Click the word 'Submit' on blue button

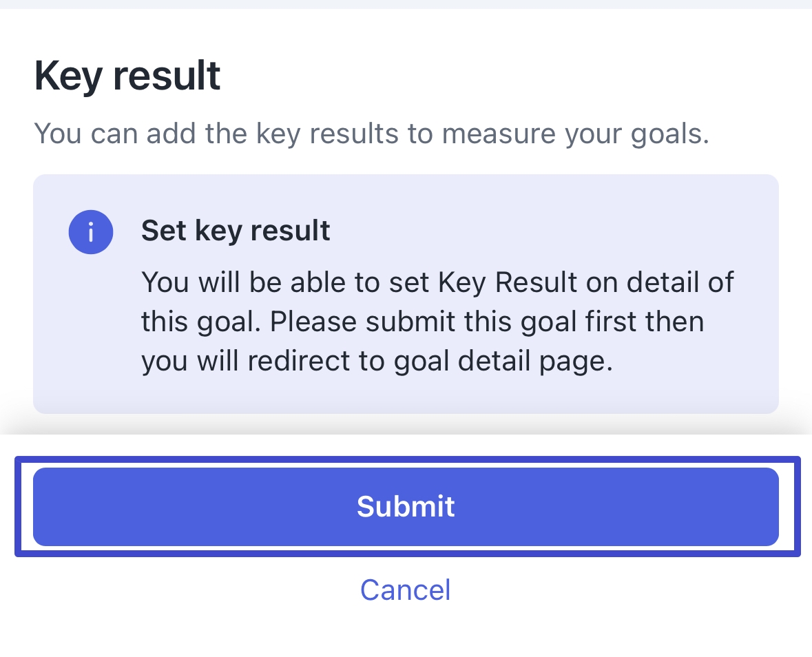406,506
